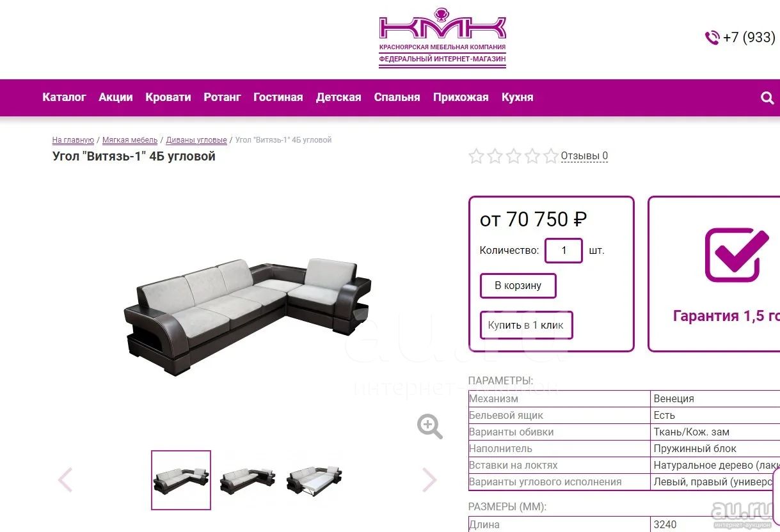Open the Отзывы 0 reviews link
The height and width of the screenshot is (532, 780).
point(584,156)
